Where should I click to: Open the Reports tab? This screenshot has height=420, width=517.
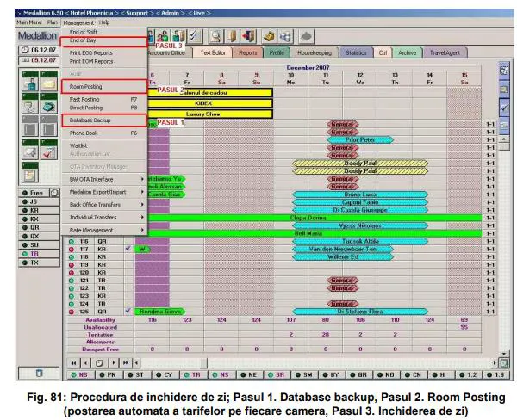pyautogui.click(x=247, y=52)
